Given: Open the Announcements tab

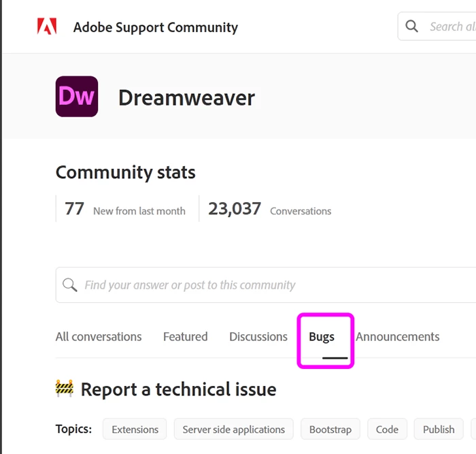Looking at the screenshot, I should [x=398, y=337].
